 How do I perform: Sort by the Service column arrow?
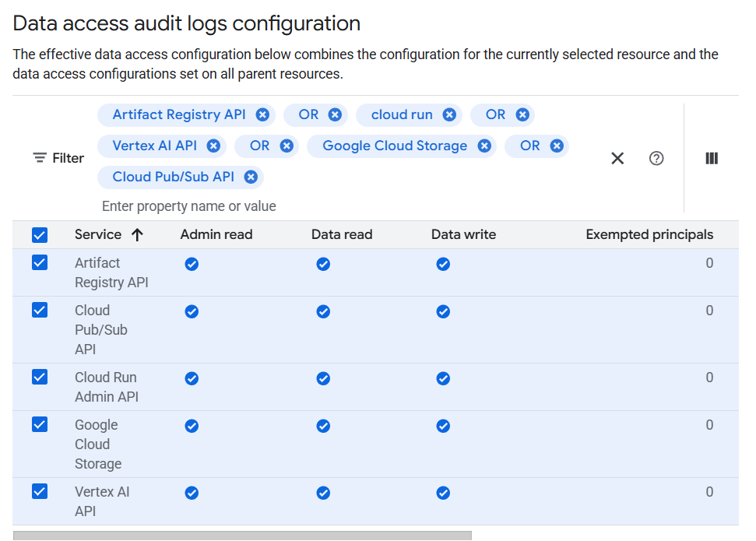click(x=137, y=234)
